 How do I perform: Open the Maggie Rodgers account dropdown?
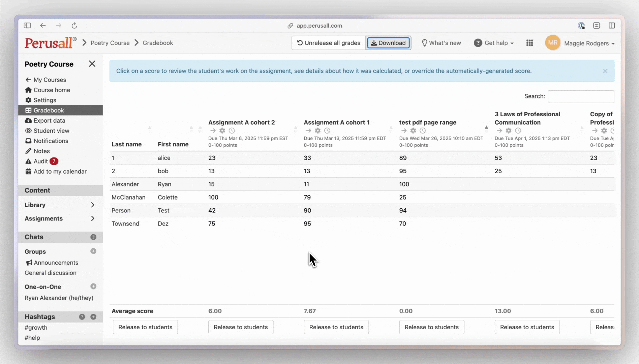pyautogui.click(x=589, y=43)
